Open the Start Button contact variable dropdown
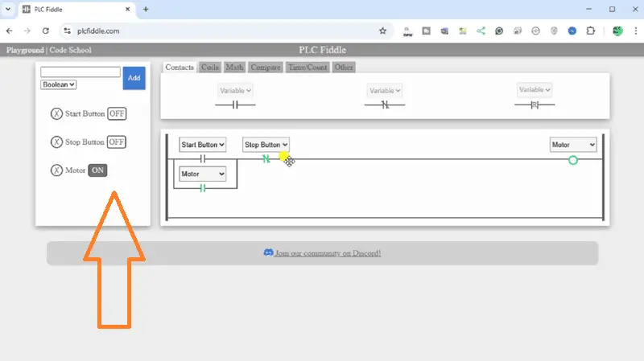 pyautogui.click(x=203, y=145)
